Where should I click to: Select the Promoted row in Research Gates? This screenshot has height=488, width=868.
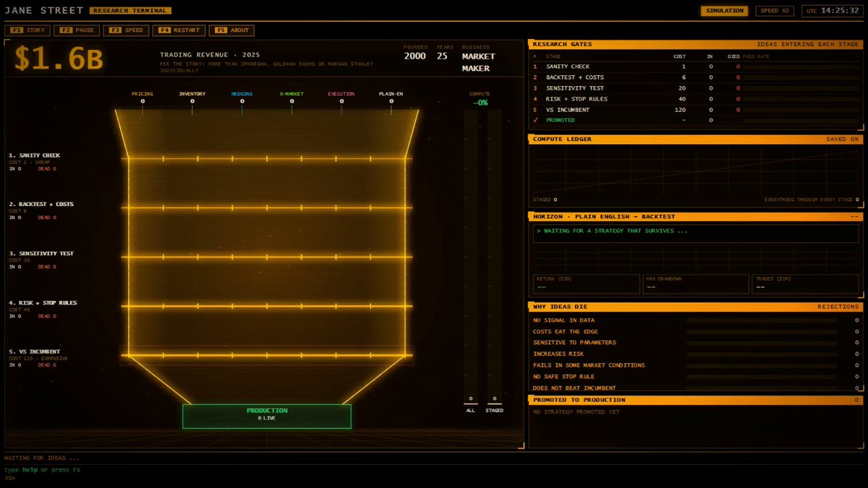tap(694, 121)
